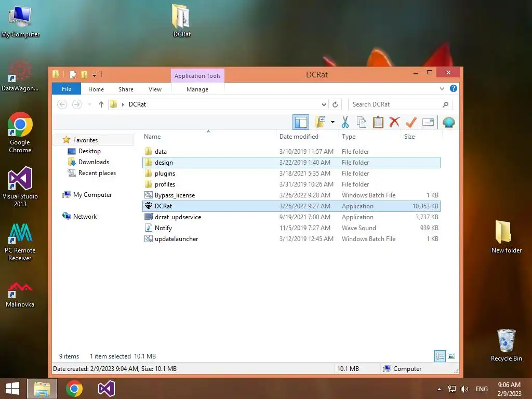Click the Search DCRat input field
The image size is (532, 399).
pyautogui.click(x=401, y=104)
